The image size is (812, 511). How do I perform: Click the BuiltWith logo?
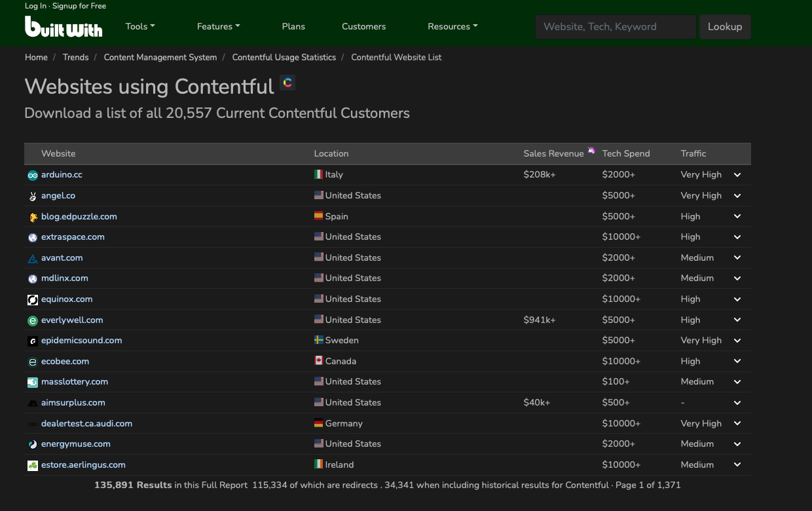click(64, 27)
